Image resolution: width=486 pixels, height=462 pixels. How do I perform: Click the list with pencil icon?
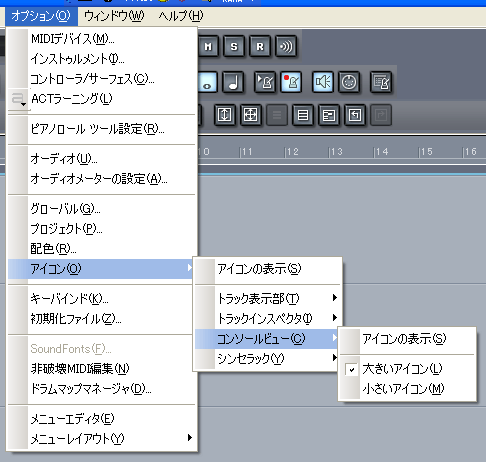pyautogui.click(x=381, y=82)
